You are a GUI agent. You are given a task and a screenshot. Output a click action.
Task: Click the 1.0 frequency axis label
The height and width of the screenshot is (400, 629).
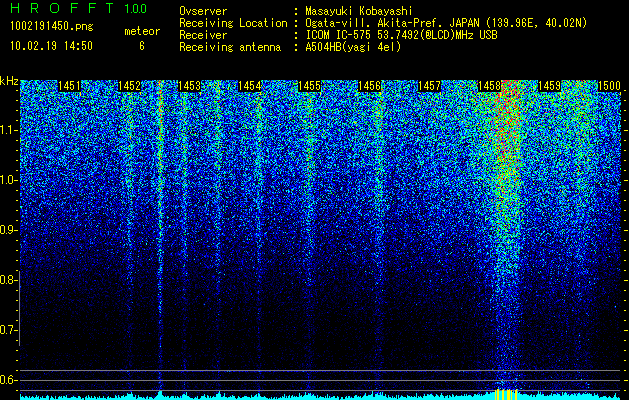tap(8, 180)
